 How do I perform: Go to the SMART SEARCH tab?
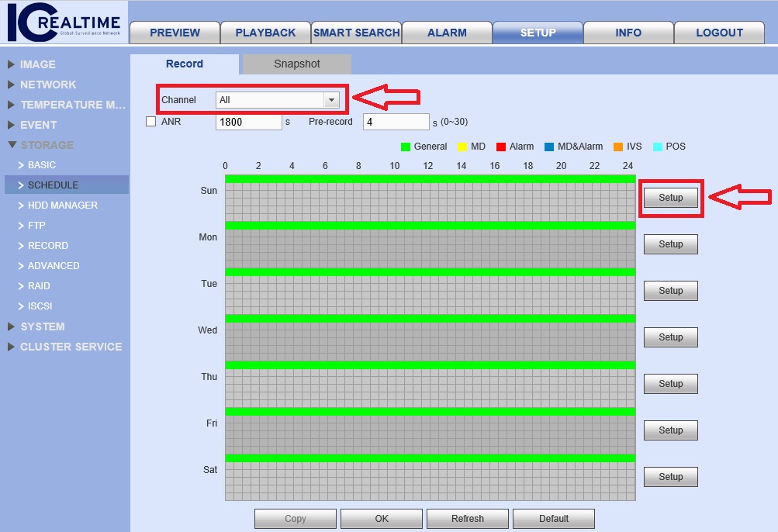click(x=356, y=33)
